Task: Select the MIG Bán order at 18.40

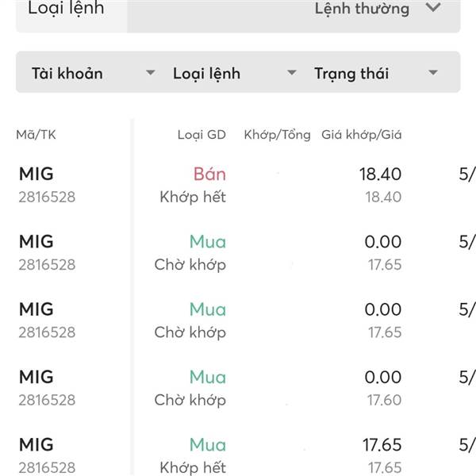Action: click(x=48, y=184)
